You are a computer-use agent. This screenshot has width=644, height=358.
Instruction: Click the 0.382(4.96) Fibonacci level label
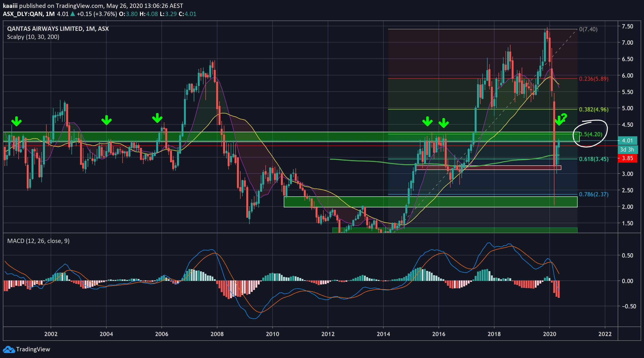pyautogui.click(x=594, y=109)
